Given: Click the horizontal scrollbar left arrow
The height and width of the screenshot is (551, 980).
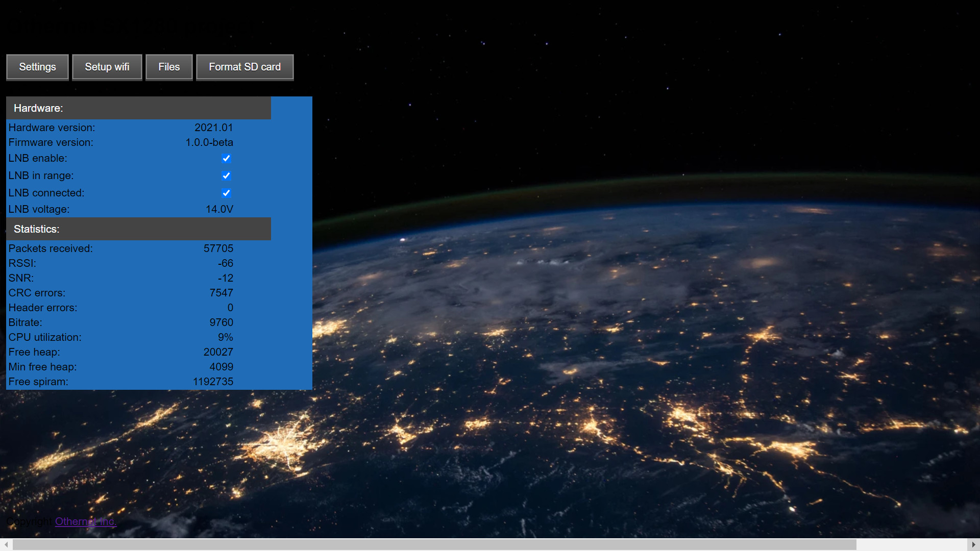Looking at the screenshot, I should (x=6, y=545).
